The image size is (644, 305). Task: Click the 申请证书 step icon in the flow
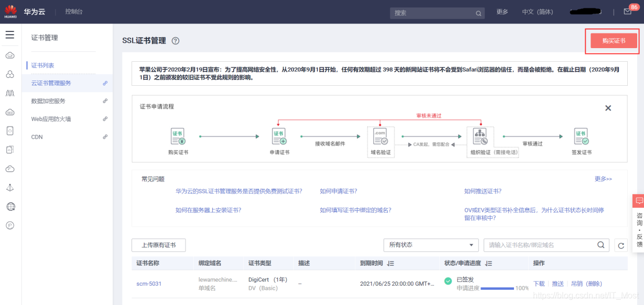[x=279, y=137]
